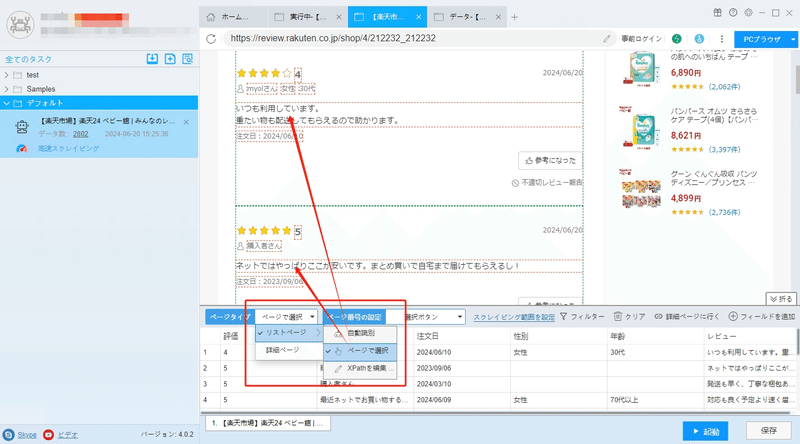This screenshot has height=444, width=800.
Task: Click the blue circle icon in the address bar
Action: [x=699, y=39]
